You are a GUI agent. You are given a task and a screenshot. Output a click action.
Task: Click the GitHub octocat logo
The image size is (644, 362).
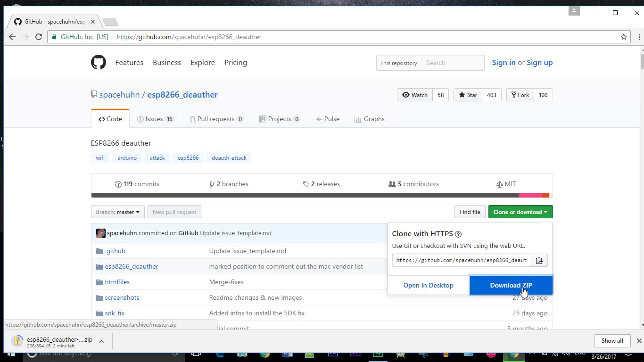point(99,62)
